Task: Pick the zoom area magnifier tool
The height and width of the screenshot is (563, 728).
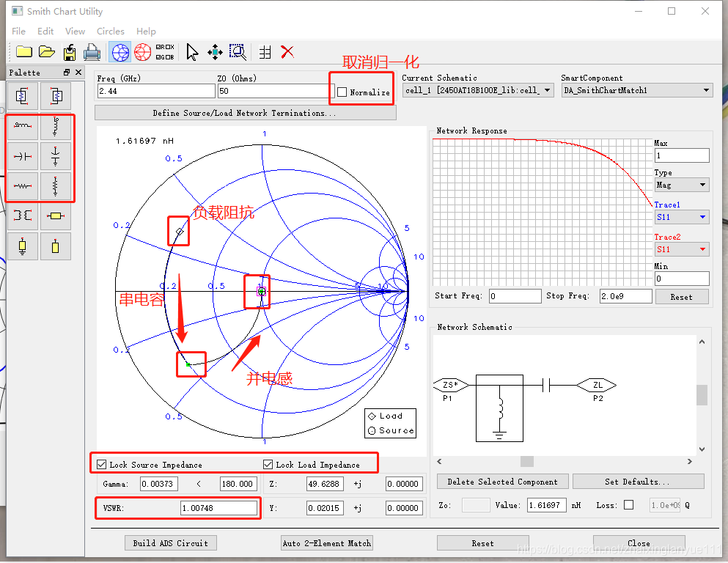Action: point(238,52)
